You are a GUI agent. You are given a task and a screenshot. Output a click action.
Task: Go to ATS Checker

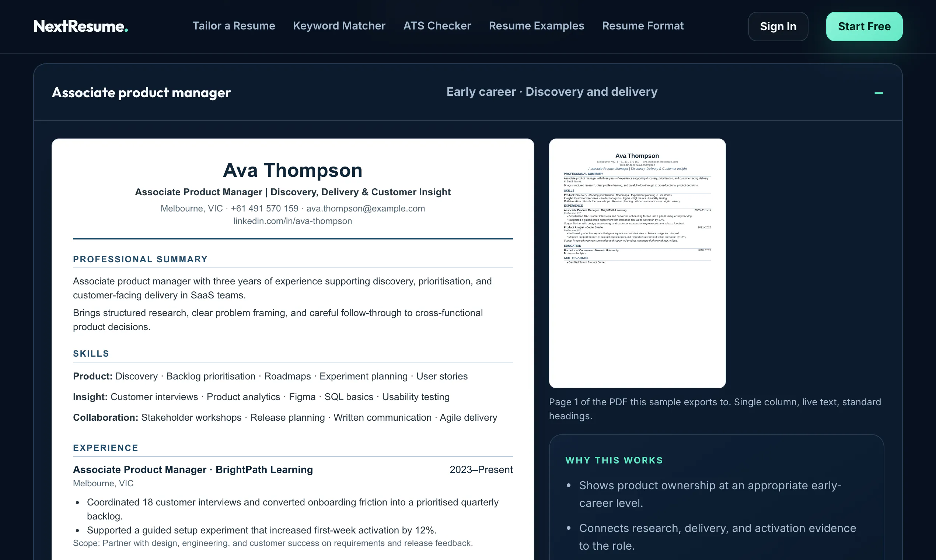[437, 26]
